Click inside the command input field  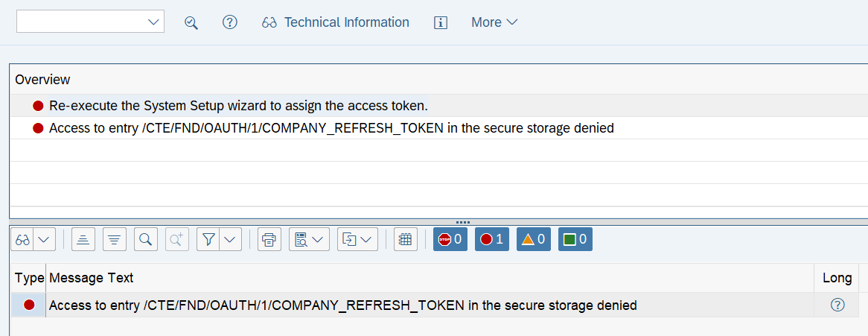[81, 21]
